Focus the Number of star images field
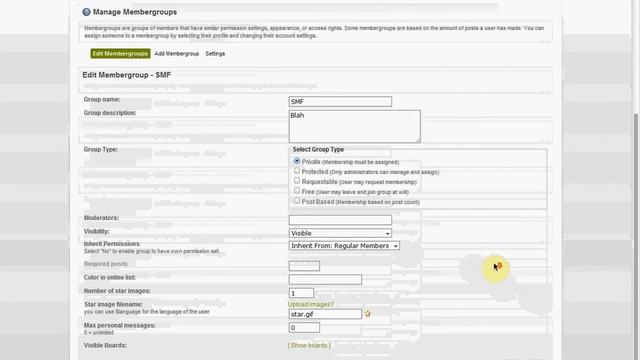 click(x=301, y=293)
